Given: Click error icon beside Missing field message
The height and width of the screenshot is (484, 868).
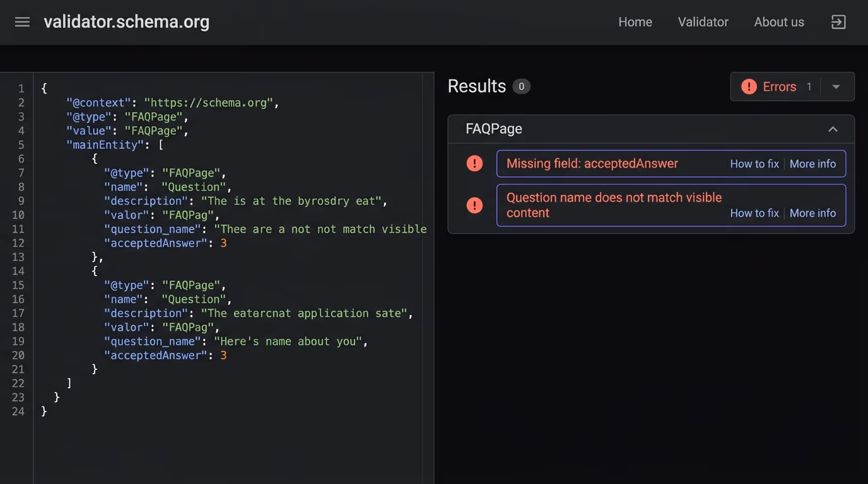Looking at the screenshot, I should 474,164.
